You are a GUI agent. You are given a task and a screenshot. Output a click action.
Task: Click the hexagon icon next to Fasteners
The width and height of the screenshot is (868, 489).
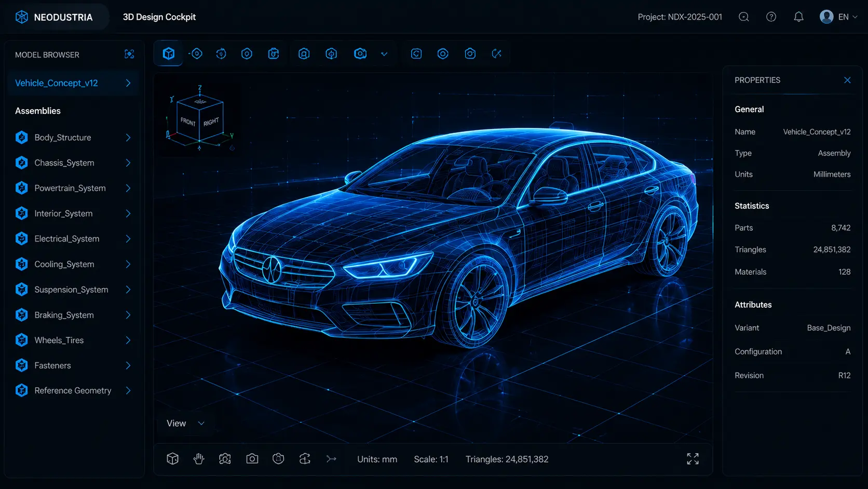(22, 365)
